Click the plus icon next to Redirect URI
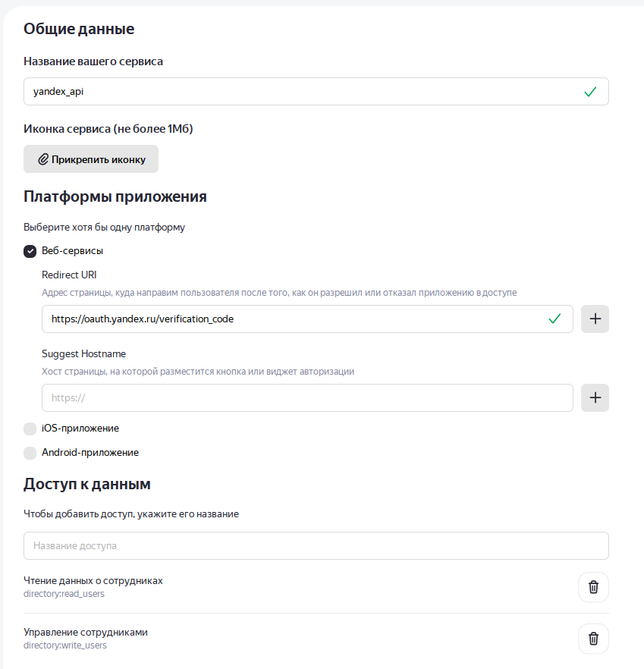644x669 pixels. coord(595,319)
